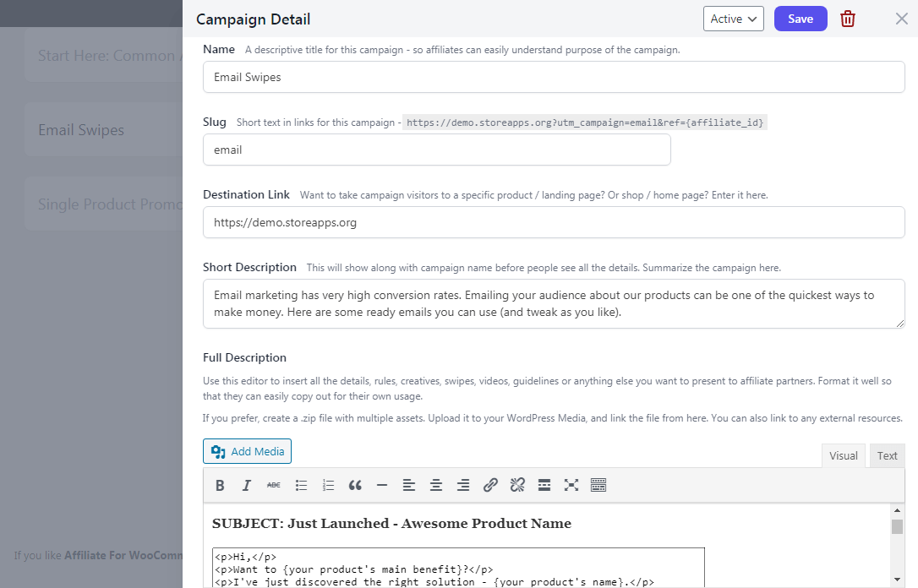The height and width of the screenshot is (588, 918).
Task: Align text left in the editor
Action: (x=409, y=485)
